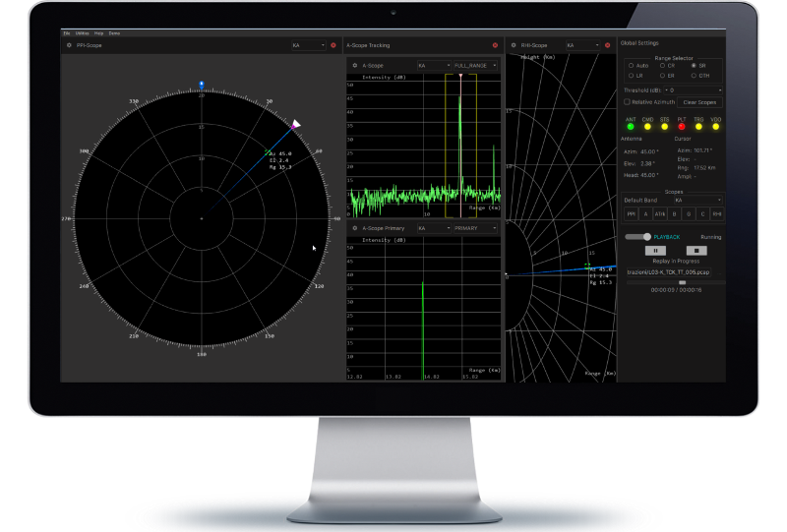Select the CR range radio button

[x=662, y=65]
